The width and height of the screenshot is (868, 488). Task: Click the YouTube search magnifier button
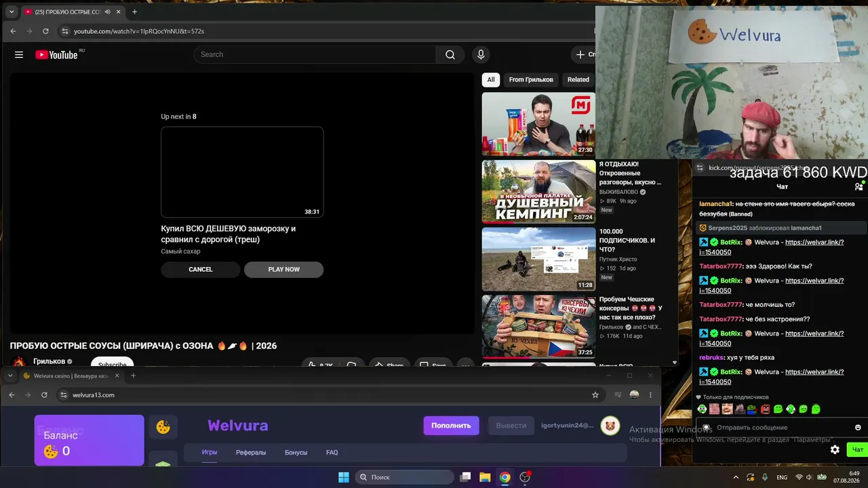point(450,55)
